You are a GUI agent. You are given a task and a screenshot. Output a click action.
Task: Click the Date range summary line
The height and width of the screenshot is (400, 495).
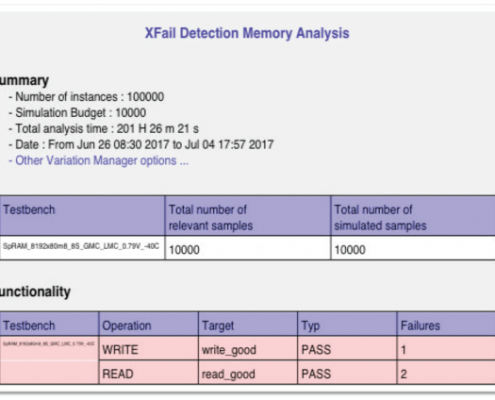141,145
